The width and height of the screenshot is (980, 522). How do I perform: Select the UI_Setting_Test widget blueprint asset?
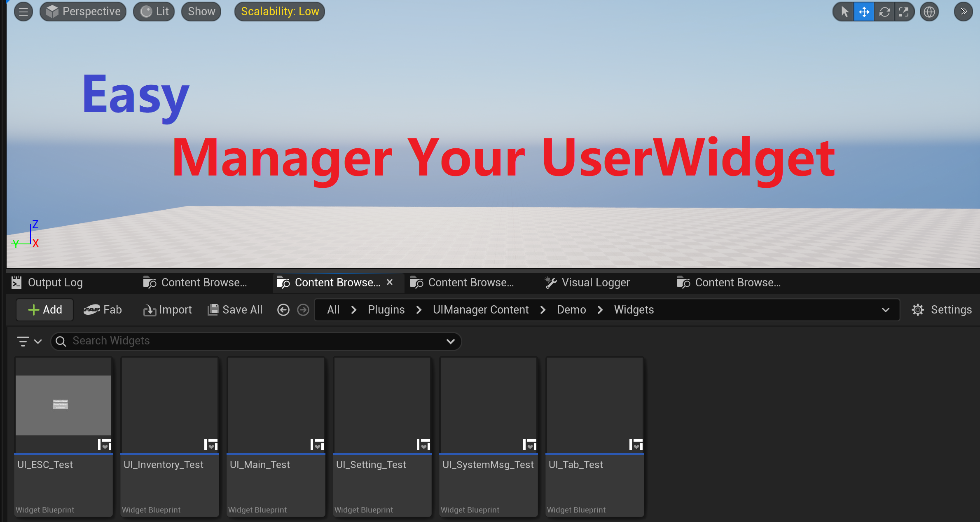[382, 437]
